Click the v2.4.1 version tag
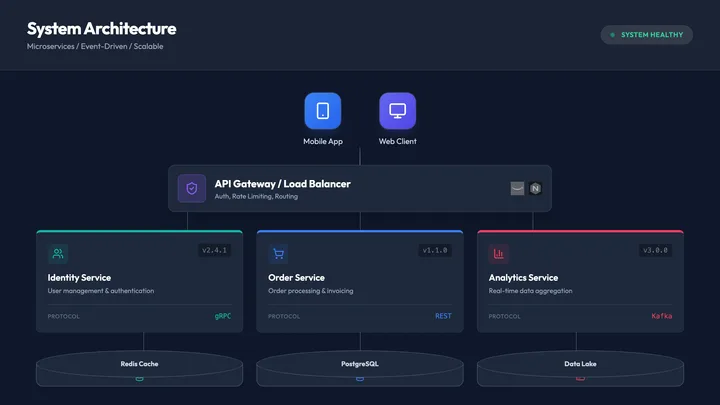This screenshot has height=405, width=720. [214, 250]
